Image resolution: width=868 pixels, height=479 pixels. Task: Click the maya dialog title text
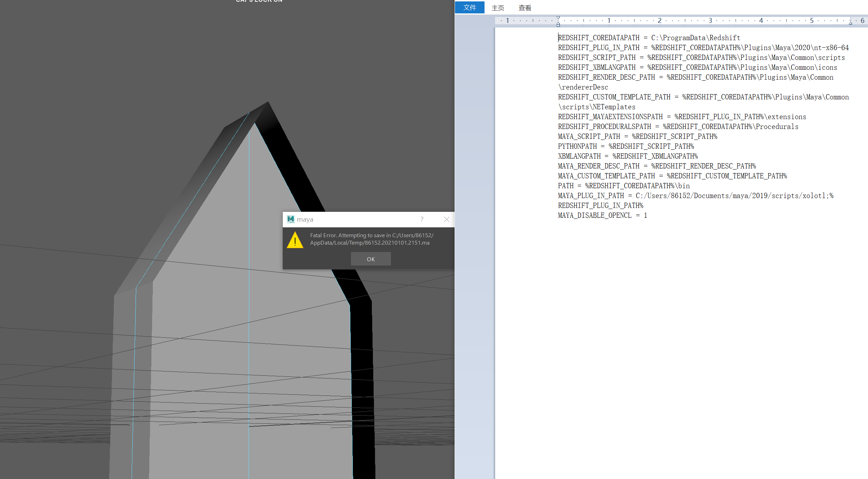305,219
